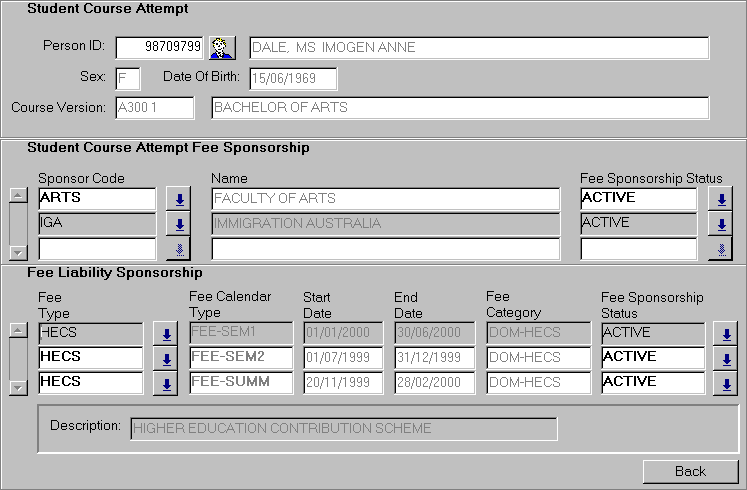Image resolution: width=747 pixels, height=490 pixels.
Task: Click arrow beside FACULTY OF ARTS sponsorship status
Action: point(721,199)
